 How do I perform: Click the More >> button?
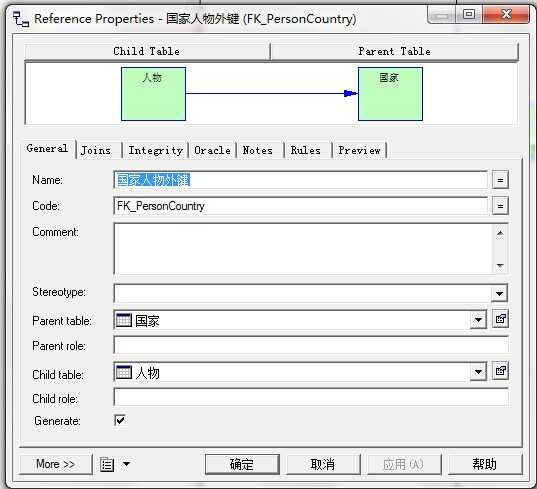55,464
